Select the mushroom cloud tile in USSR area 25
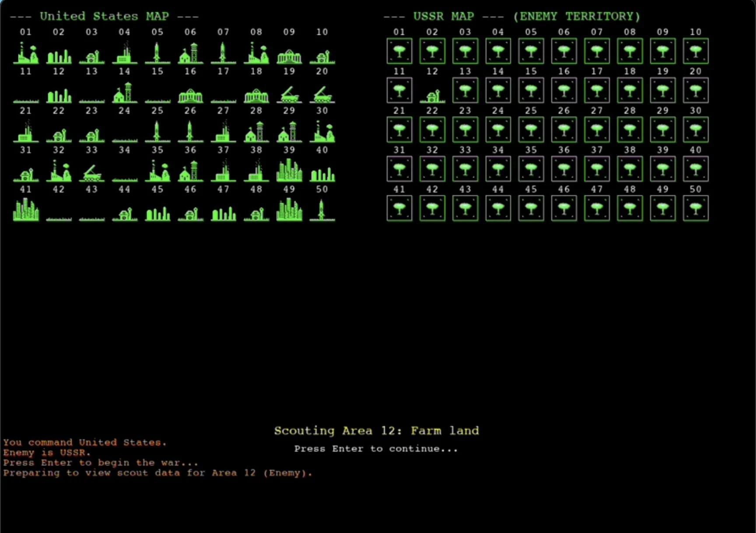The image size is (756, 533). [531, 130]
